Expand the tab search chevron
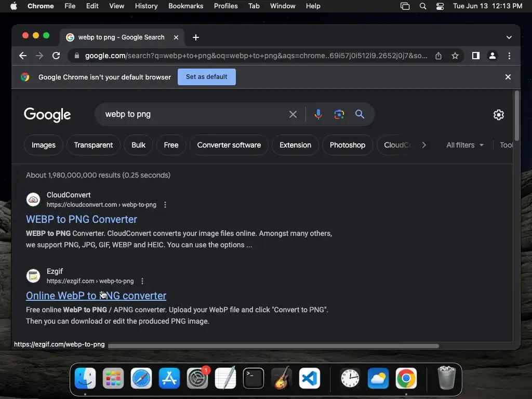 point(509,37)
